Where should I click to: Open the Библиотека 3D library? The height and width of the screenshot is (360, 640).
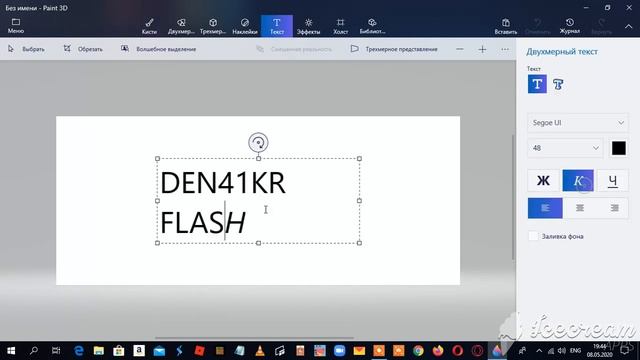point(372,26)
